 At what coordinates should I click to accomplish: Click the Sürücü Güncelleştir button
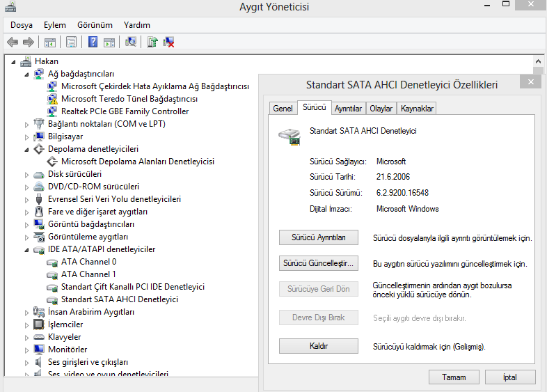coord(319,263)
